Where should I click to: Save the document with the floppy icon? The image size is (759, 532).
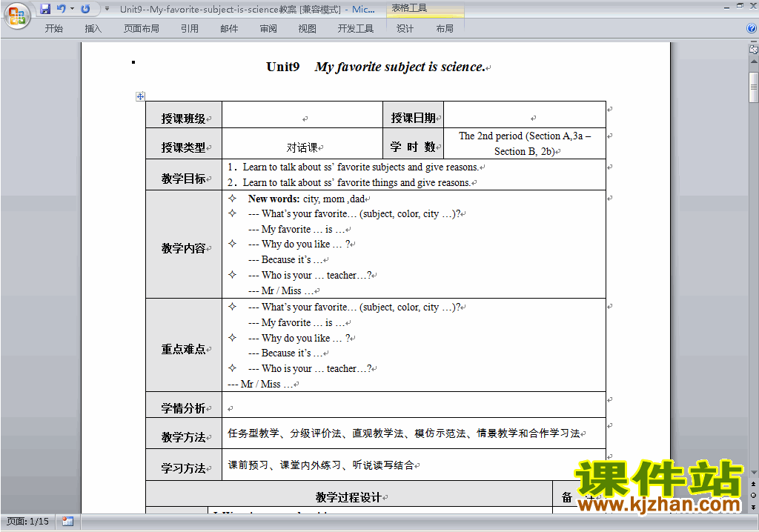[45, 9]
